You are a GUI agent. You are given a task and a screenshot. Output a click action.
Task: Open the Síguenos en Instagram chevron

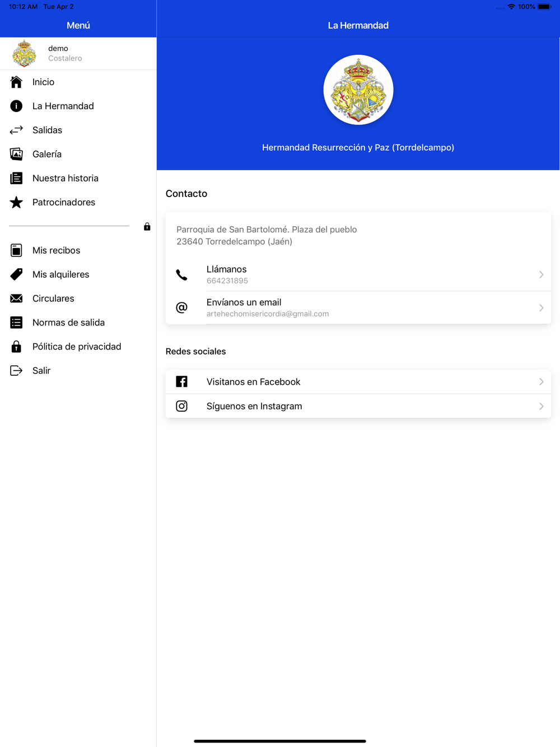coord(541,407)
